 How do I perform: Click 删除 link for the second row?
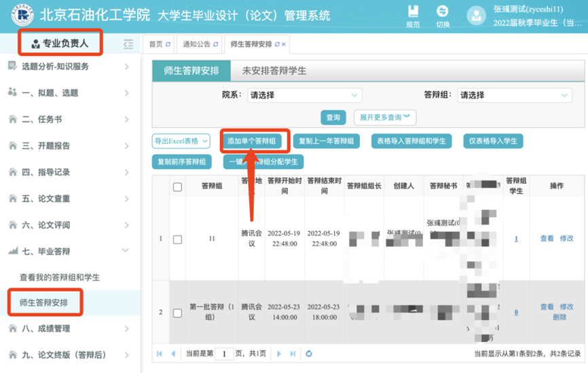coord(559,317)
